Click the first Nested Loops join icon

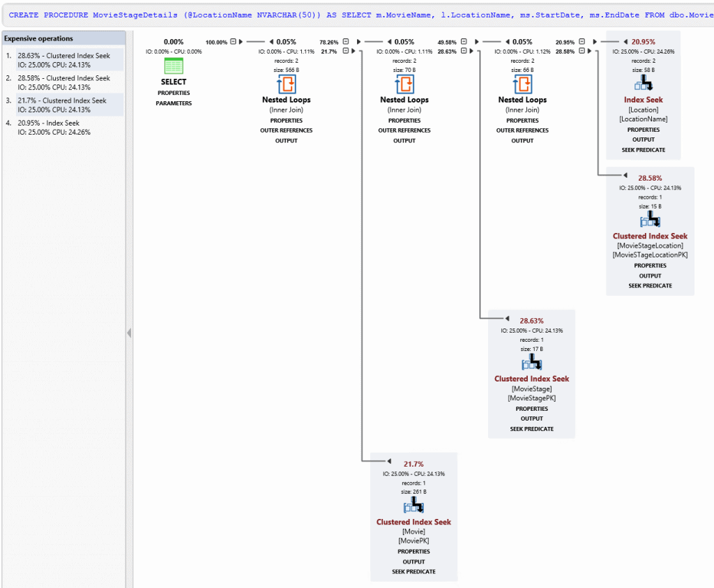[286, 84]
